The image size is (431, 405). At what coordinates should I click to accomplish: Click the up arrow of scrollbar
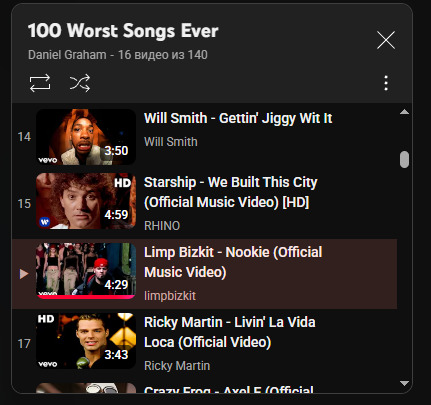[404, 112]
